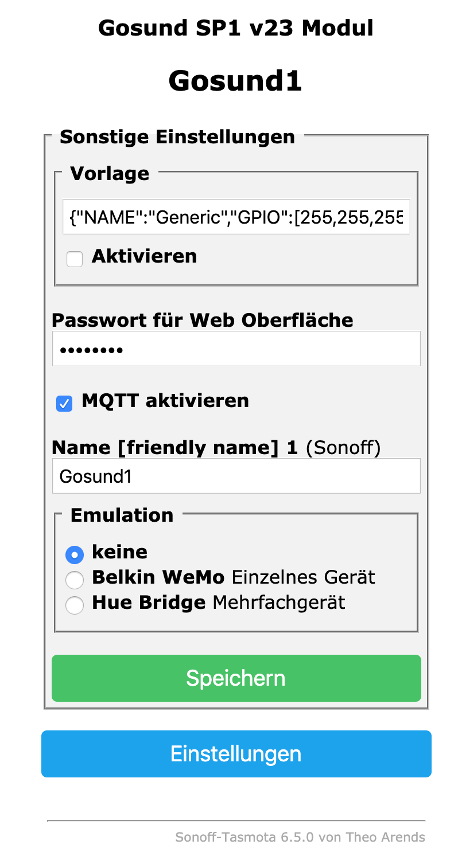The image size is (458, 868).
Task: Enable the Aktivieren template checkbox
Action: click(x=75, y=259)
